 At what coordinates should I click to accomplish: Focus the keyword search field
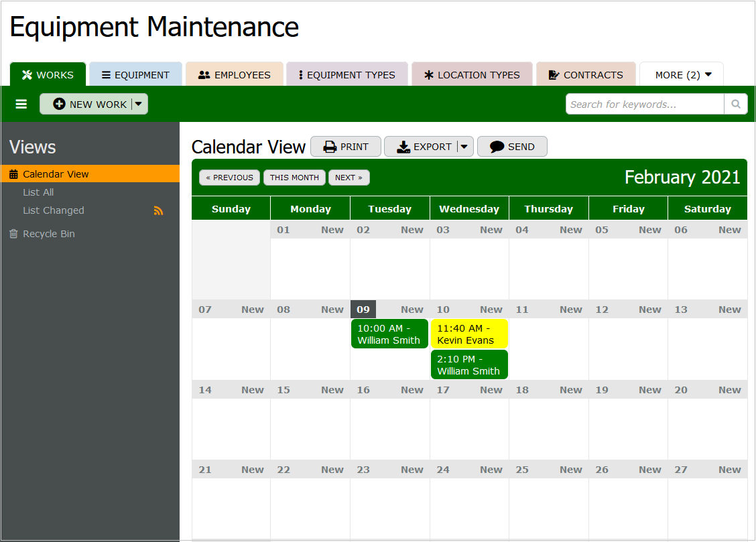(644, 104)
